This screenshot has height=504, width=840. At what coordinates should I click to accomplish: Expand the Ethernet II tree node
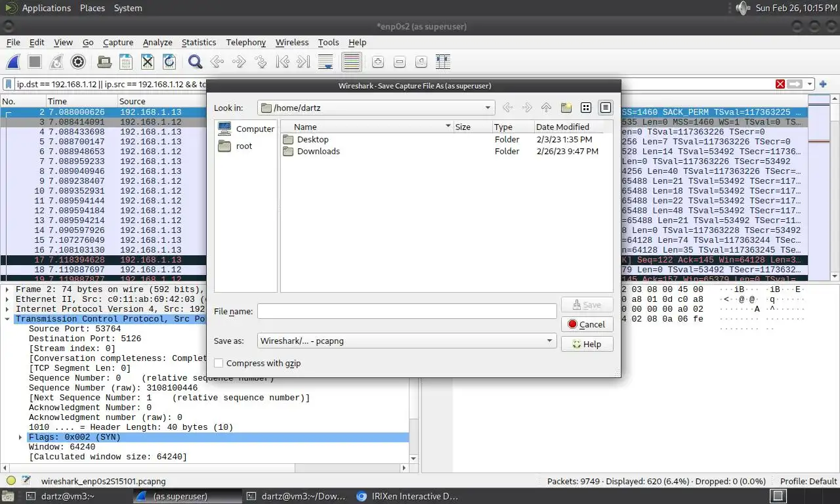point(7,299)
